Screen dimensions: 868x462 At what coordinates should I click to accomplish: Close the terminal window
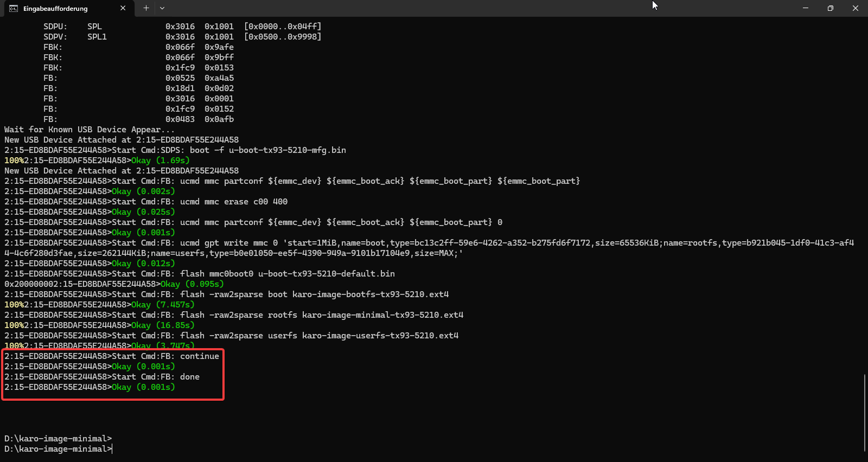(x=855, y=8)
